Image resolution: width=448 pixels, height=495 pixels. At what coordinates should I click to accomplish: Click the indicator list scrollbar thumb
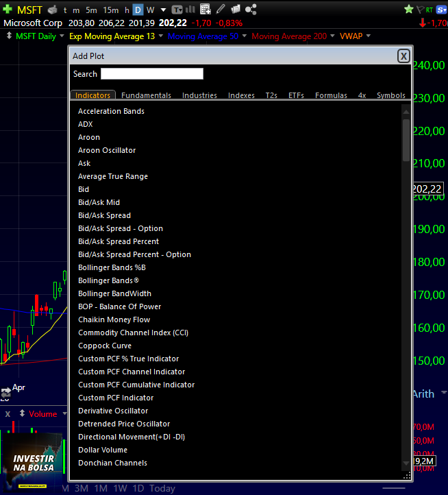point(406,140)
